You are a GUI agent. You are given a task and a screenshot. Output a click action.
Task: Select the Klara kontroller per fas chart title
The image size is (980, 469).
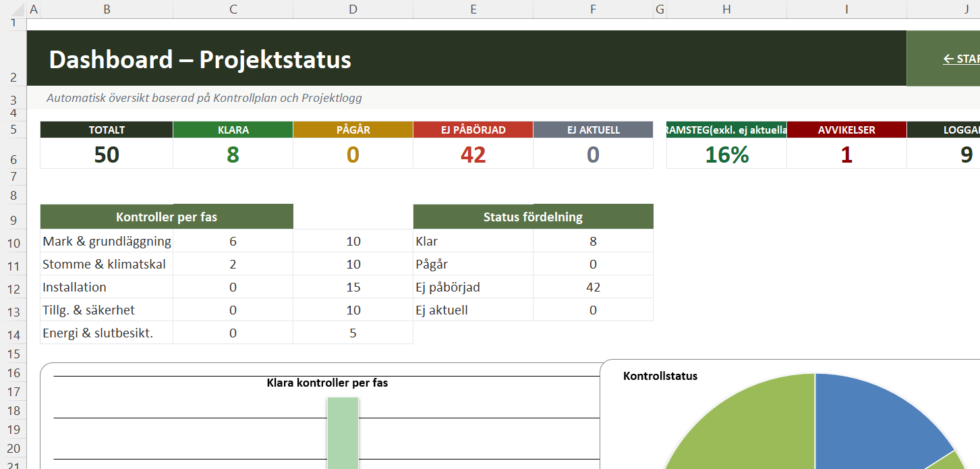pyautogui.click(x=327, y=383)
